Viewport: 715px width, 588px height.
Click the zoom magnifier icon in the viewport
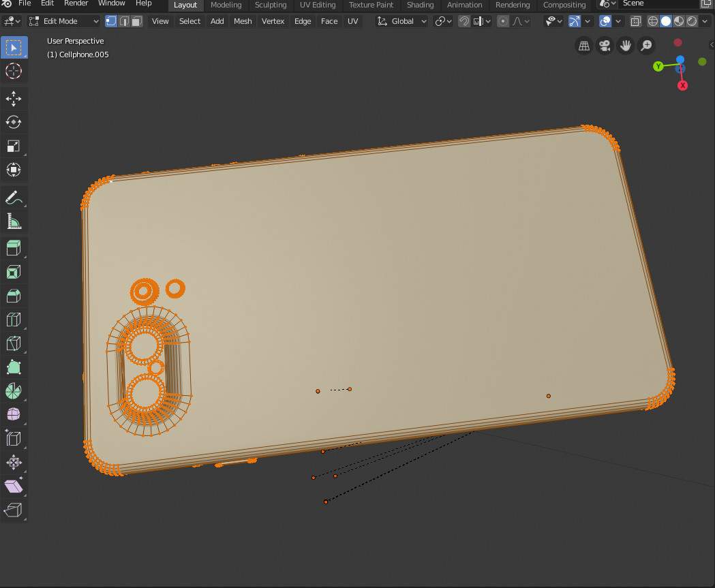click(645, 45)
